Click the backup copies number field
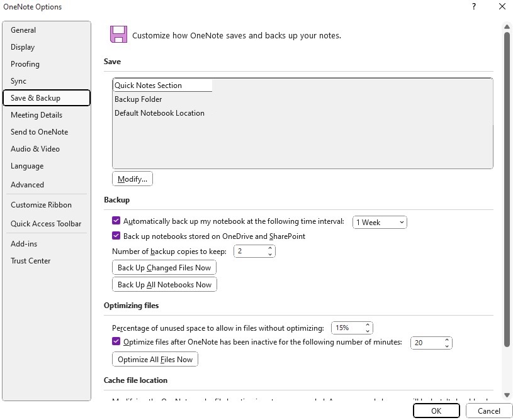513x420 pixels. coord(251,251)
